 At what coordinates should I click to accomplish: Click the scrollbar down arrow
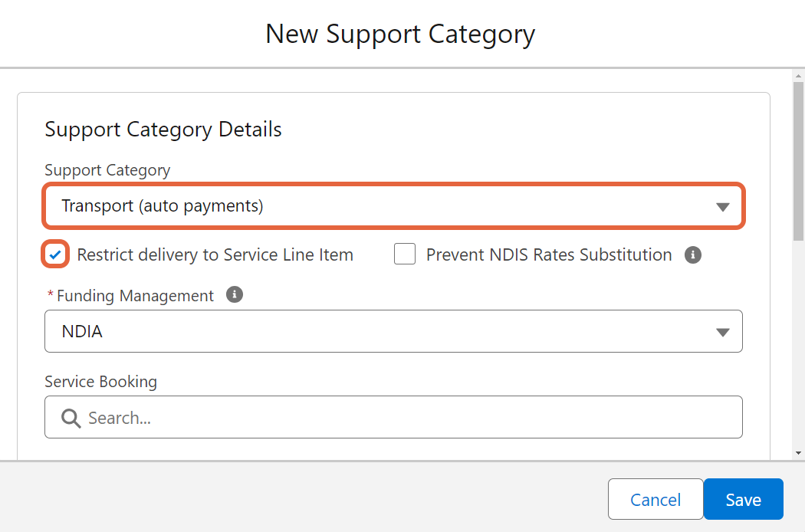point(798,453)
